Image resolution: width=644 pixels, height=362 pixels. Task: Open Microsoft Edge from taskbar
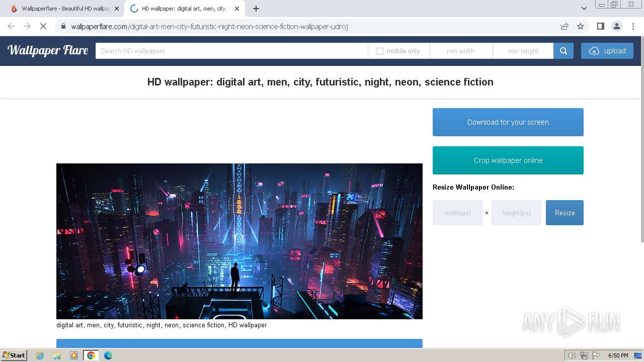108,355
